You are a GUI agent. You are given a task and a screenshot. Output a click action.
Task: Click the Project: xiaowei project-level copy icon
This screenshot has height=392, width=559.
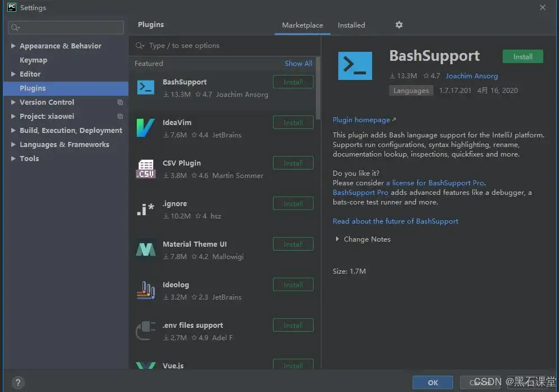(120, 116)
